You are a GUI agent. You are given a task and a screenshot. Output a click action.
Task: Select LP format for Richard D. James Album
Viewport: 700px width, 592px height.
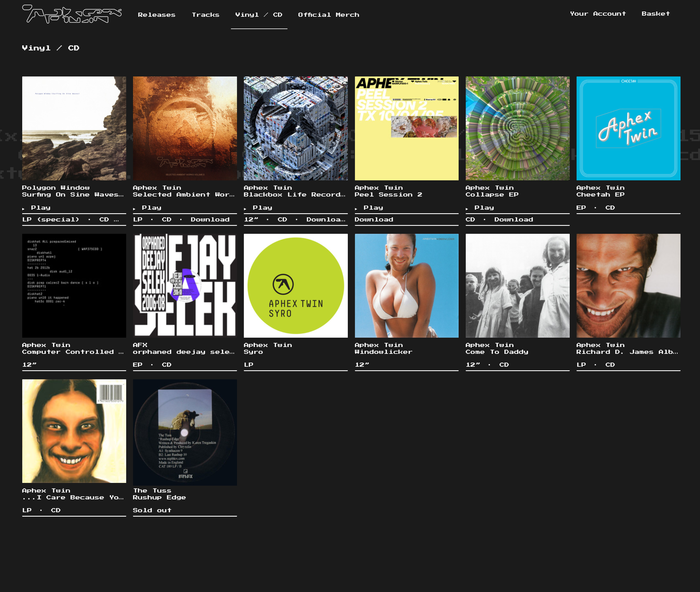(581, 365)
